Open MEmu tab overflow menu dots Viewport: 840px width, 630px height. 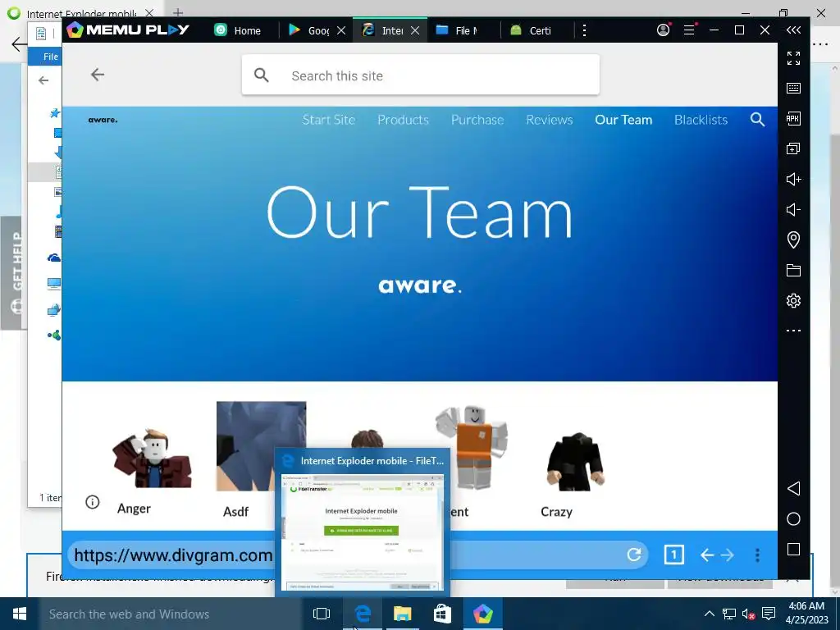(584, 30)
